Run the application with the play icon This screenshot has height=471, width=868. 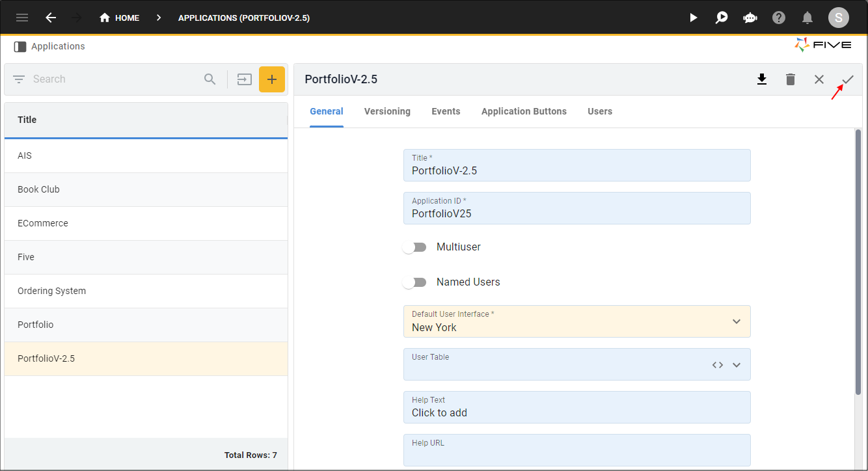[694, 18]
